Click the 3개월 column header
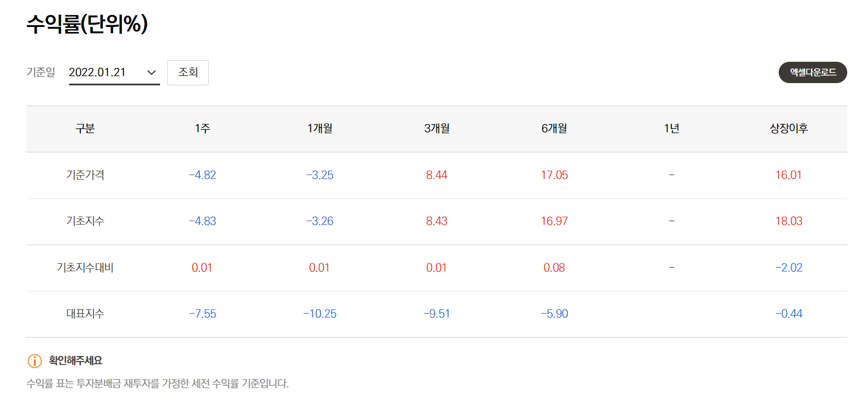Screen dimensions: 868x411 pos(437,128)
